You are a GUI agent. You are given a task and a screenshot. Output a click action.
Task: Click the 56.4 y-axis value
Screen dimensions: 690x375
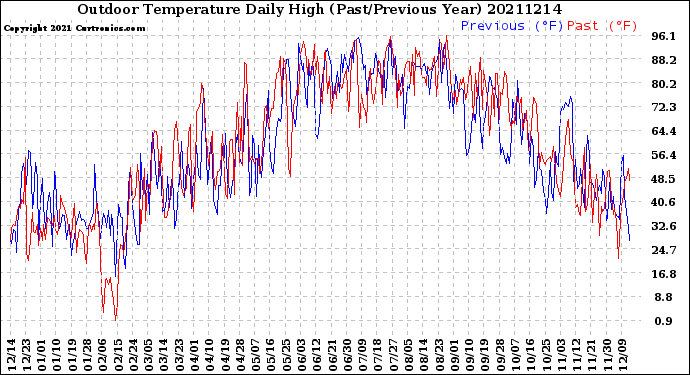664,155
